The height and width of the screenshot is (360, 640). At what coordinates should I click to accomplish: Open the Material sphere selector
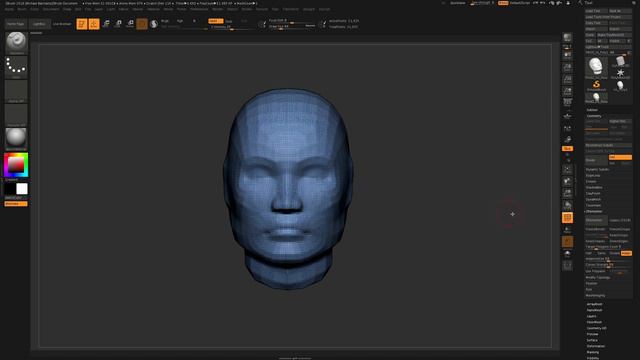(x=16, y=139)
